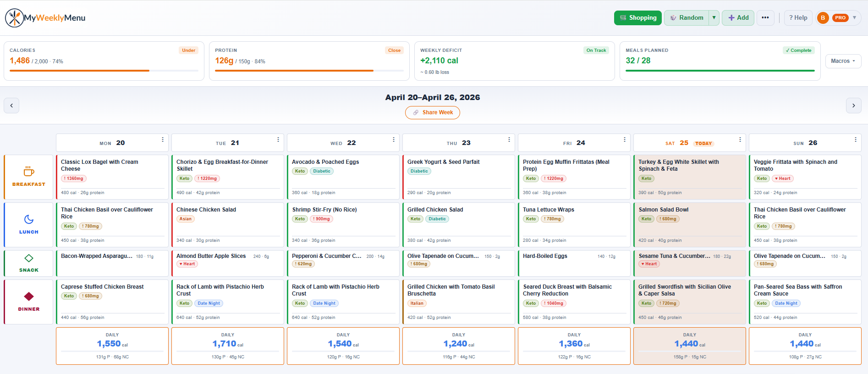
Task: Open the three-dot menu for Monday 20
Action: tap(163, 140)
